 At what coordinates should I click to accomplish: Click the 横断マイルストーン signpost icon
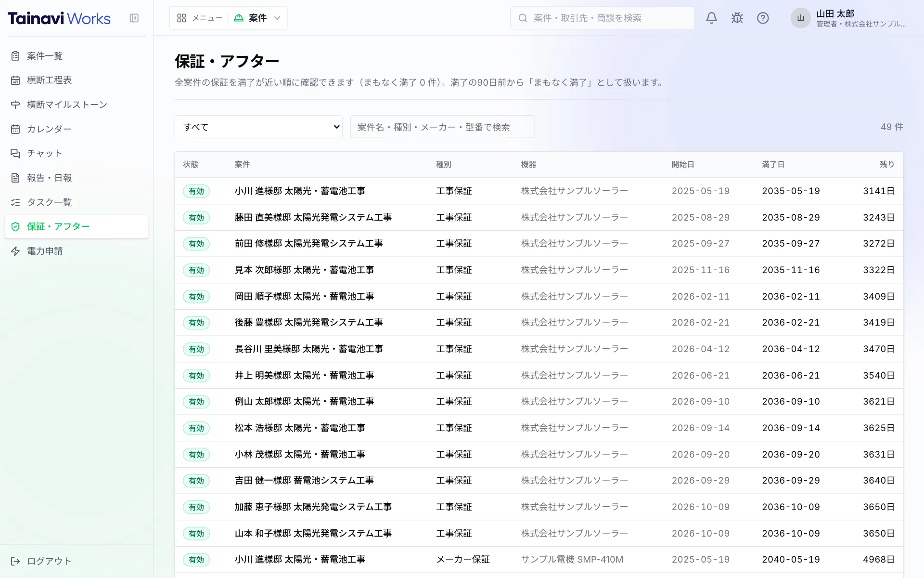[15, 105]
